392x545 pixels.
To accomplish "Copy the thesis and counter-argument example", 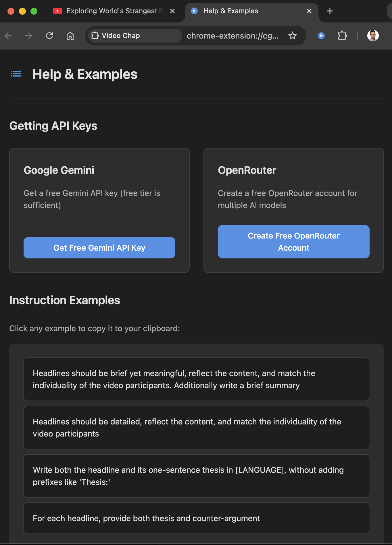I will (197, 518).
